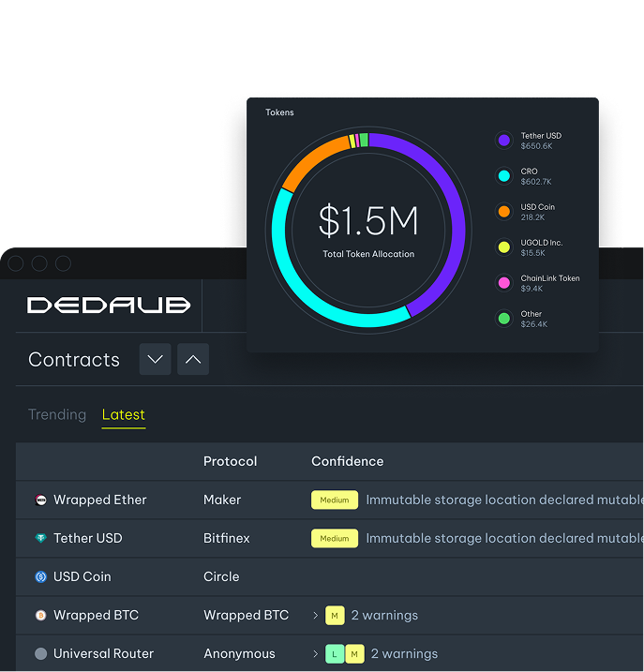Toggle the ChainLink Token legend marker

(503, 283)
